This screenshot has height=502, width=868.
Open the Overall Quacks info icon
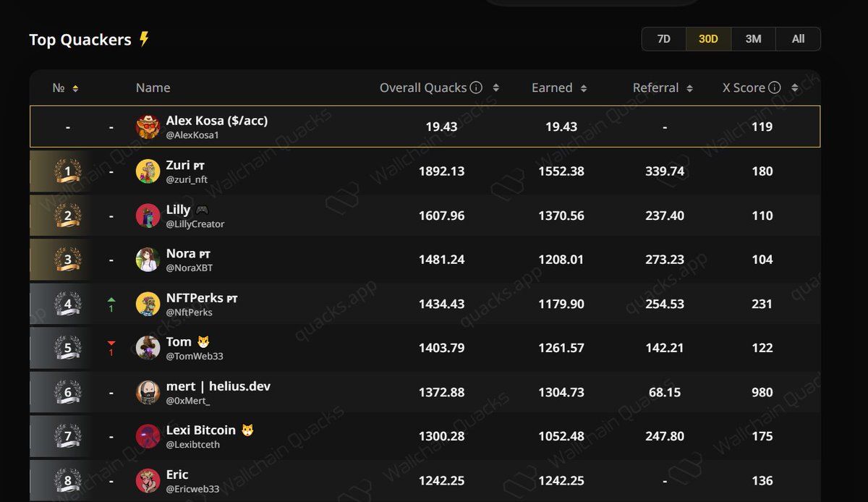point(476,88)
